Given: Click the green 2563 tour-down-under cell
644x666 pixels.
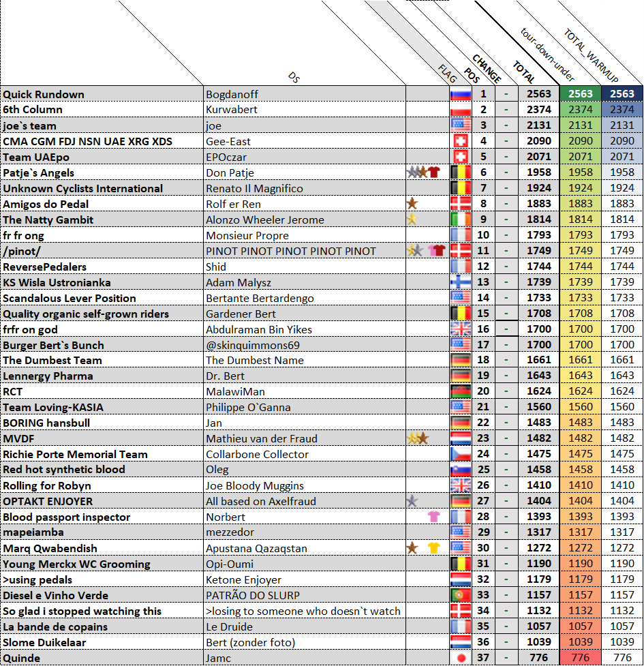Looking at the screenshot, I should pyautogui.click(x=581, y=94).
